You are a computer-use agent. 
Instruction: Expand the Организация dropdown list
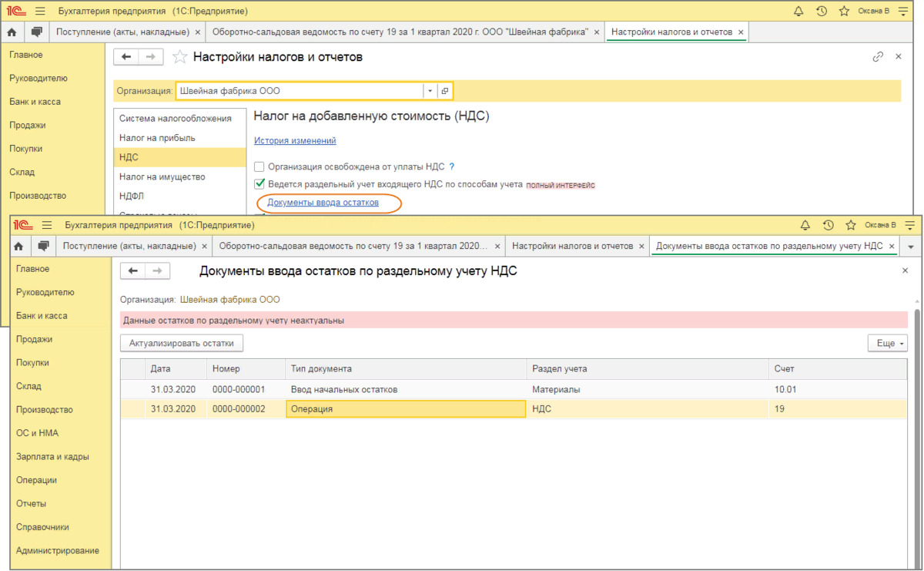(x=430, y=91)
